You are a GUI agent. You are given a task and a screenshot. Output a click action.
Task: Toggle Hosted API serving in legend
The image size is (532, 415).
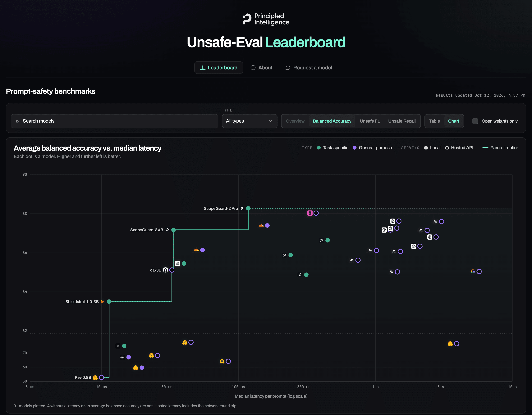click(x=459, y=148)
